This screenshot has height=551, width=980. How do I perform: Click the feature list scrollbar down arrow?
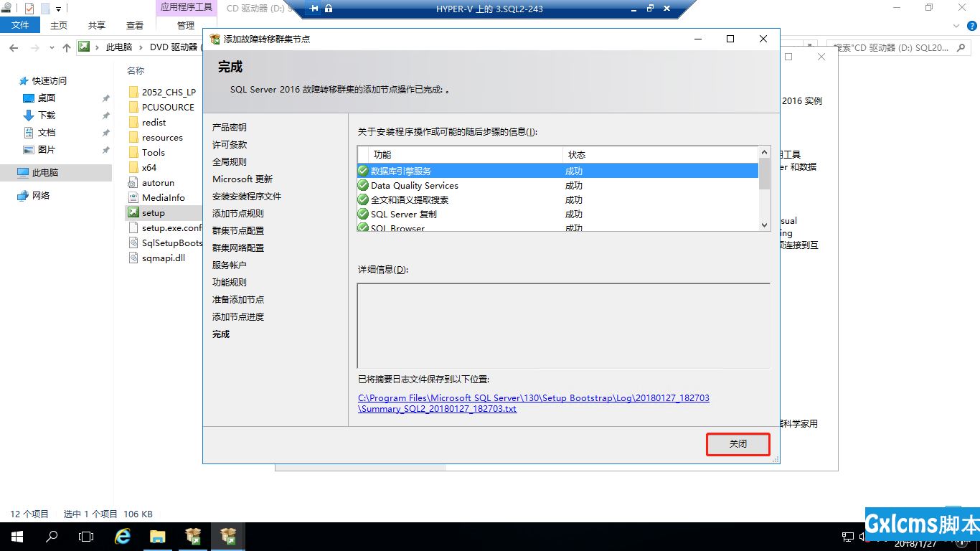pos(764,225)
